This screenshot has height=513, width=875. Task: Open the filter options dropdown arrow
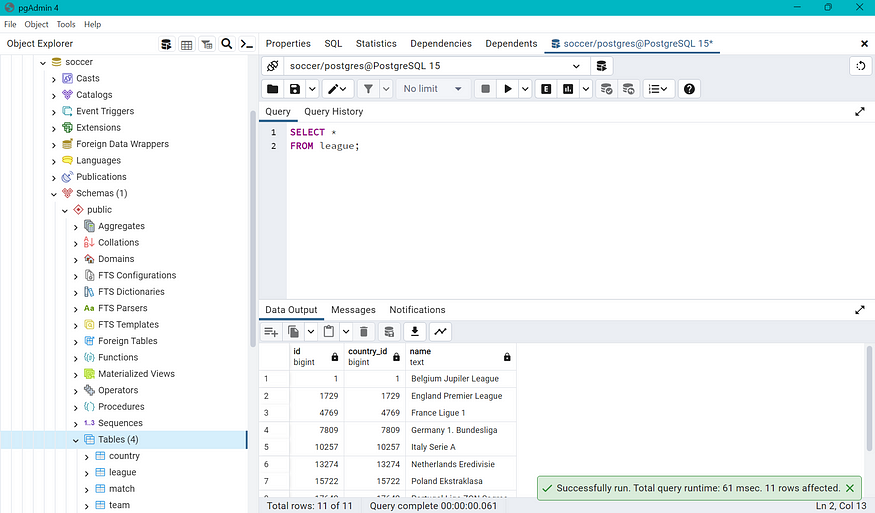point(386,89)
